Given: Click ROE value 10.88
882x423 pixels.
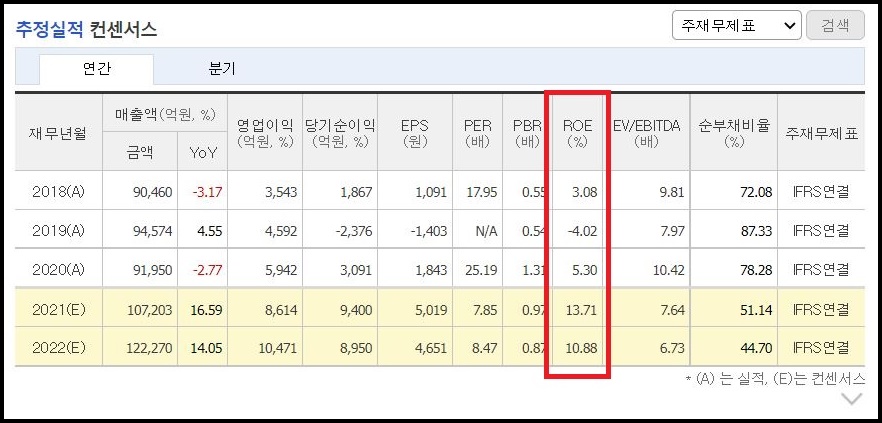Looking at the screenshot, I should coord(582,348).
